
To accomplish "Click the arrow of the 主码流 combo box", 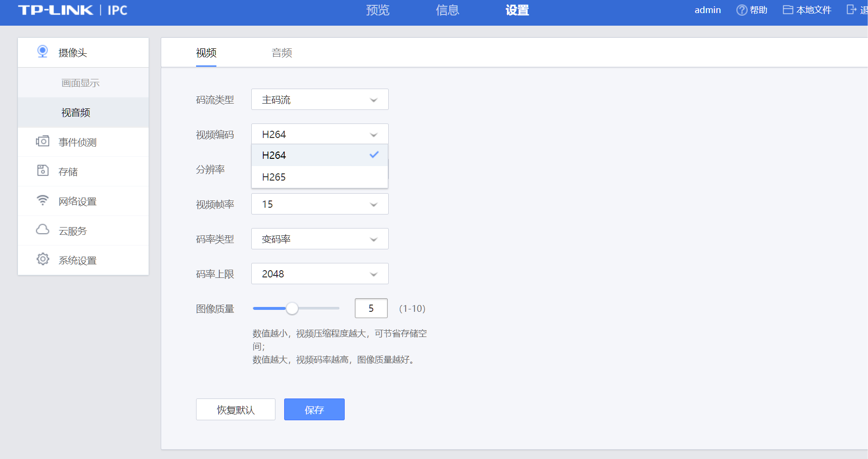I will click(374, 100).
